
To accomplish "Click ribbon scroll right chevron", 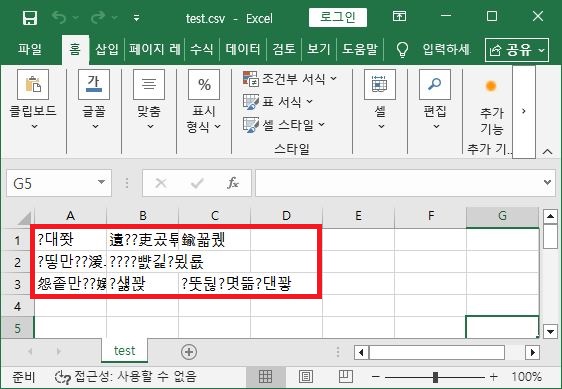I will coord(524,112).
